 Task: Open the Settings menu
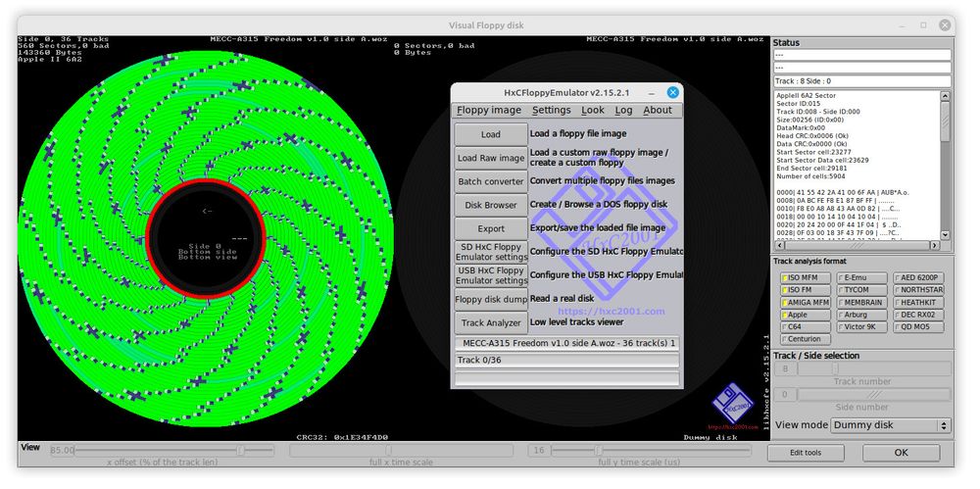[x=551, y=110]
